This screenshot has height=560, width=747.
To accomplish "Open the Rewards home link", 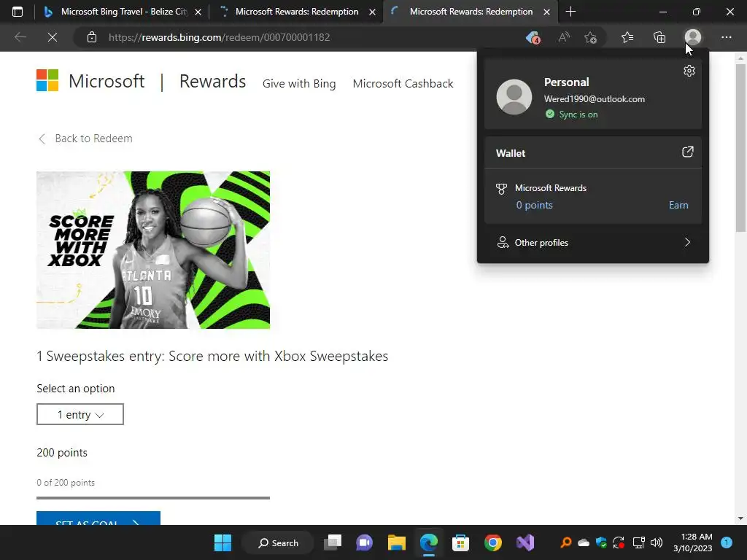I will (x=212, y=82).
